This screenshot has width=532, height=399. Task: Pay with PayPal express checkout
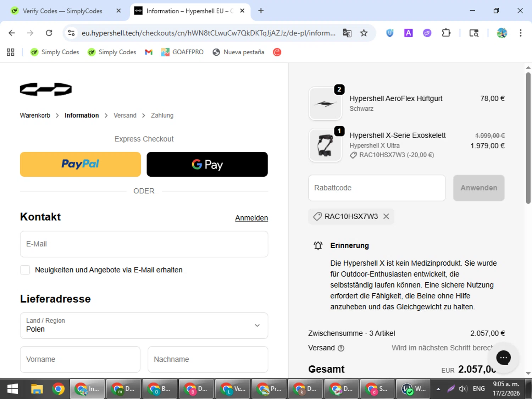(81, 164)
